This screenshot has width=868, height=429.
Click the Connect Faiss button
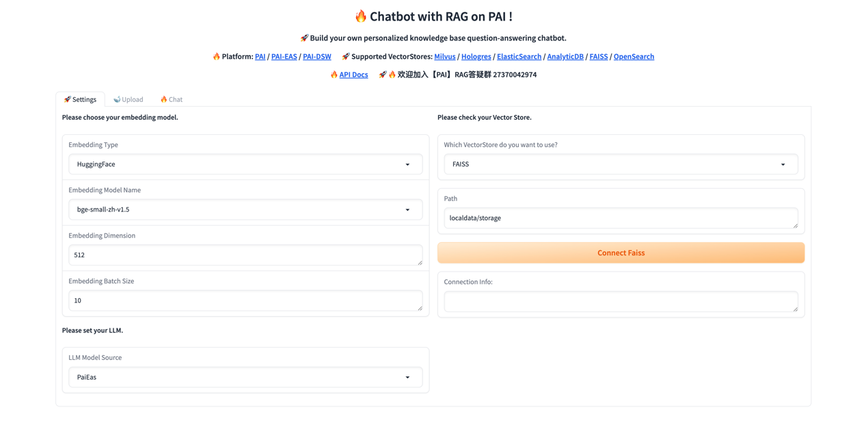(x=621, y=252)
